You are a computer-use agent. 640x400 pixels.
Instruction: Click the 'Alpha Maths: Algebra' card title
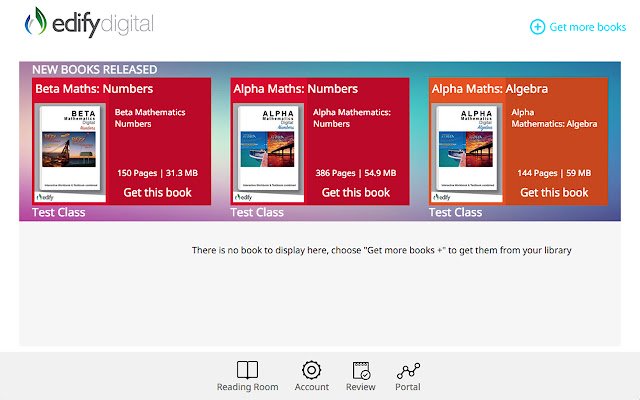pos(490,89)
